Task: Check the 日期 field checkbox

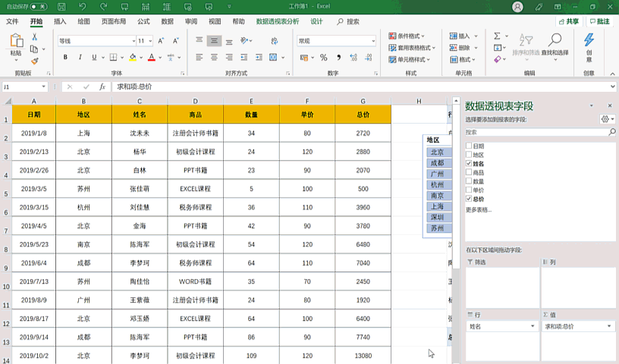Action: pyautogui.click(x=469, y=146)
